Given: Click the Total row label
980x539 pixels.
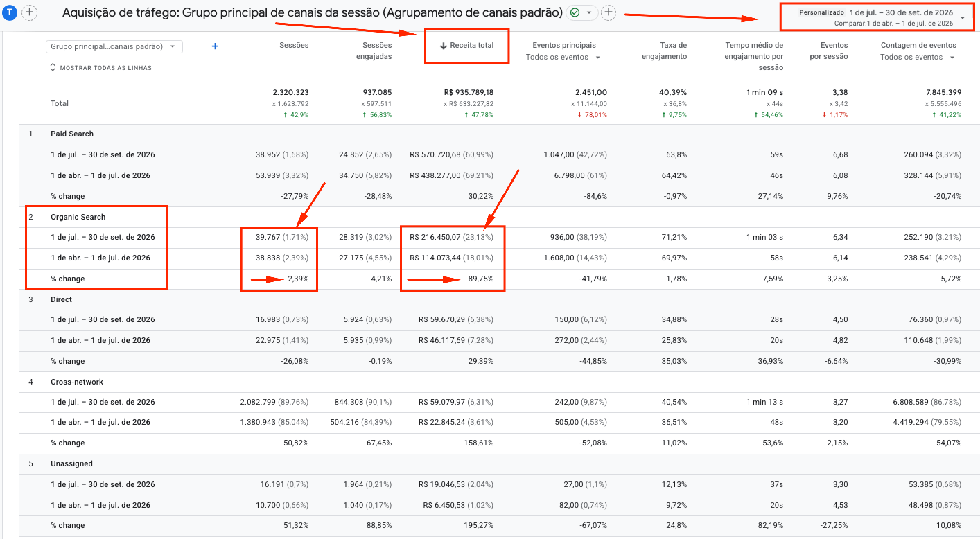Looking at the screenshot, I should 60,103.
